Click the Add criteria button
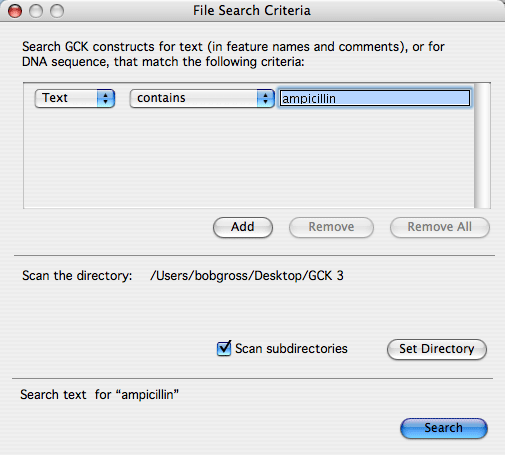505x455 pixels. coord(243,227)
